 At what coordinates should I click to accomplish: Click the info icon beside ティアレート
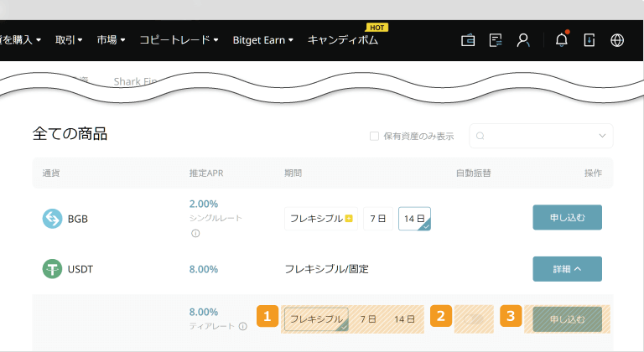(243, 327)
